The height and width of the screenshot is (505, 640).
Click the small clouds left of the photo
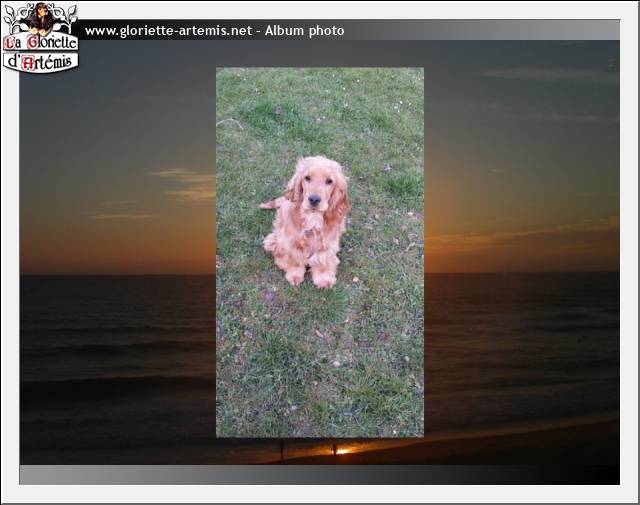[184, 185]
